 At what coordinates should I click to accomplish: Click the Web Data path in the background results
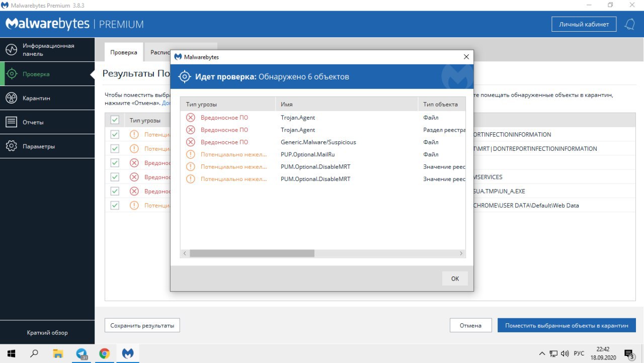pyautogui.click(x=526, y=205)
